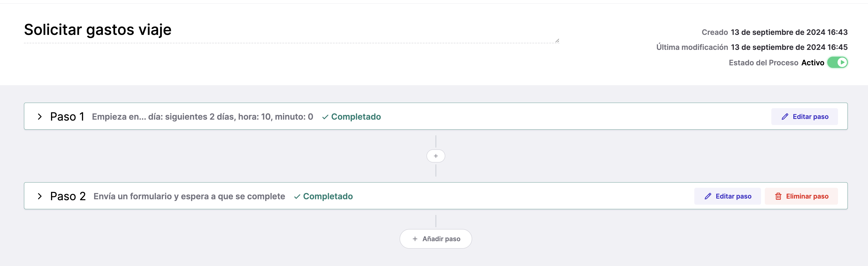Click the red trash icon in Paso 2
This screenshot has height=266, width=868.
pos(778,196)
